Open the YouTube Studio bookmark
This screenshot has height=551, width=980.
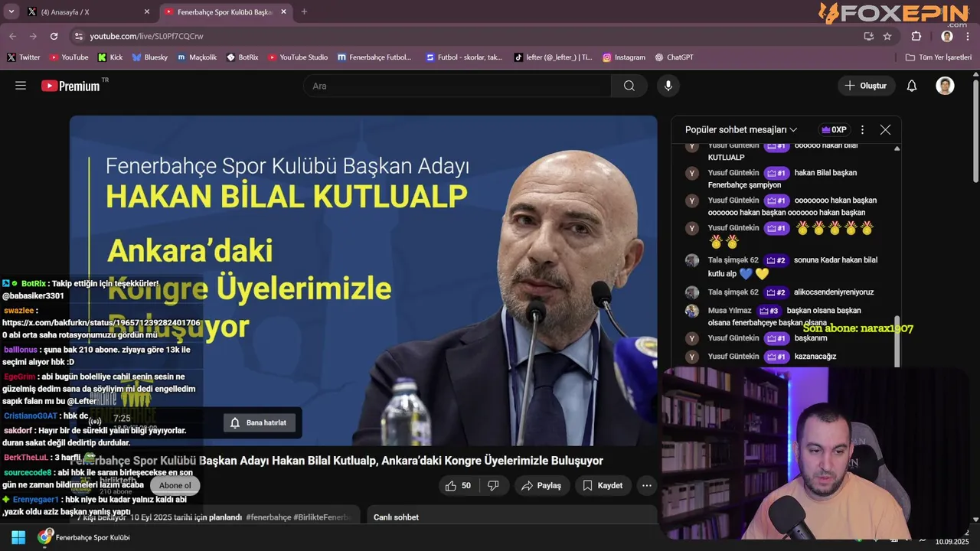[298, 57]
